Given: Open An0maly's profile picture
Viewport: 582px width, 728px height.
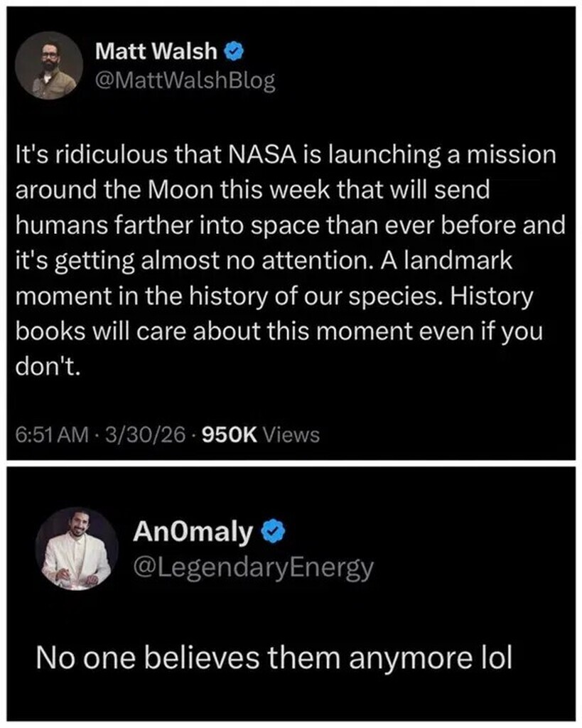Looking at the screenshot, I should point(77,548).
